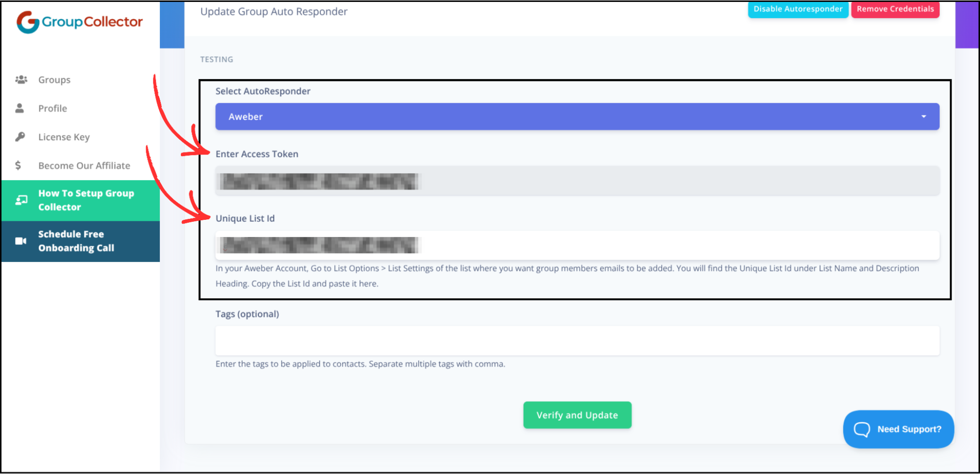Viewport: 980px width, 474px height.
Task: Click the GroupCollector logo
Action: coord(80,21)
